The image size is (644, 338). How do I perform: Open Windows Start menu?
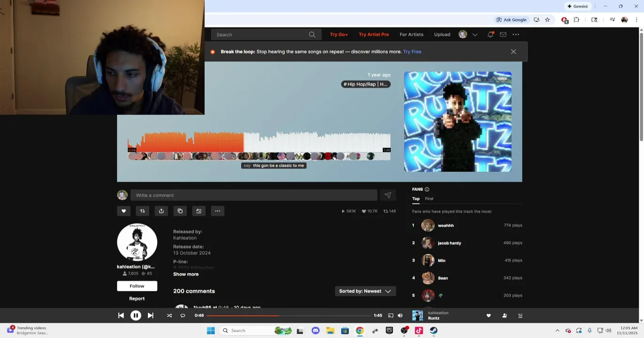tap(210, 330)
